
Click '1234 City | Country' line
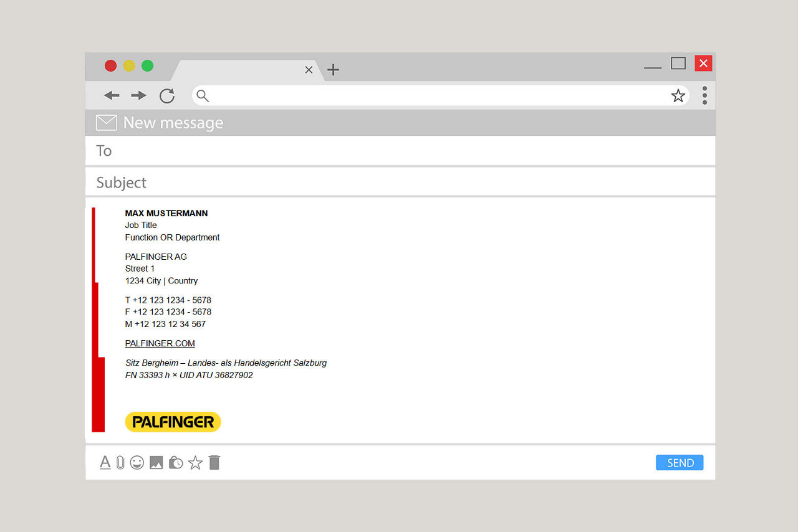tap(161, 281)
